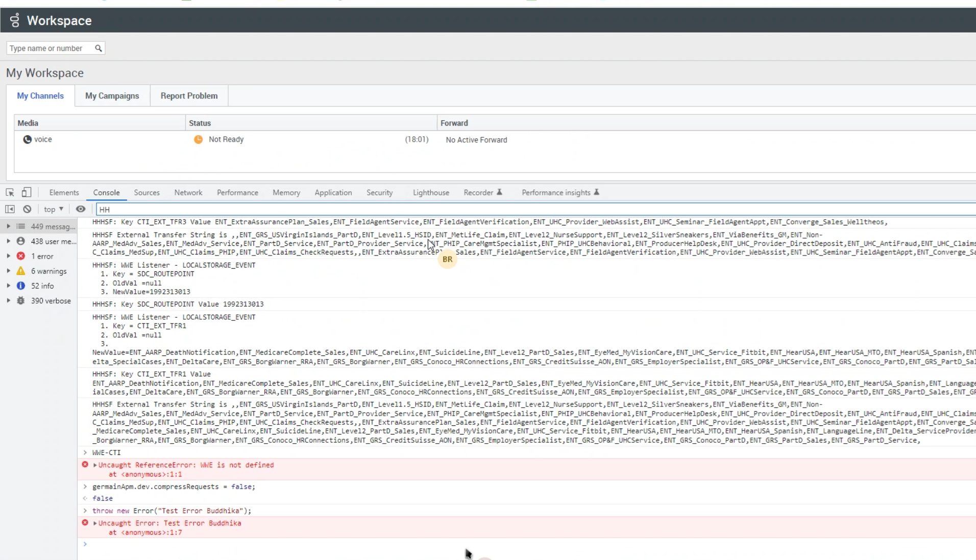Expand the 449 messages group
This screenshot has height=560, width=976.
pos(9,226)
